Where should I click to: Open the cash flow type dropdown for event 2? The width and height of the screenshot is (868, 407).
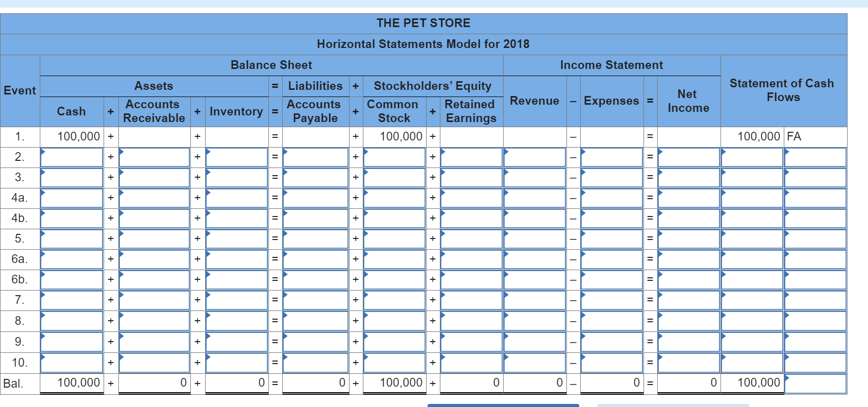coord(815,157)
